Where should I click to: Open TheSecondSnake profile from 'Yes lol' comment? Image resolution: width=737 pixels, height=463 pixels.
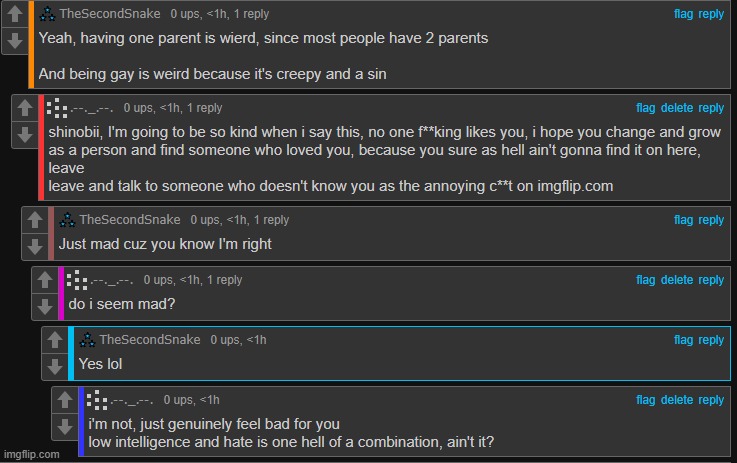[x=149, y=340]
